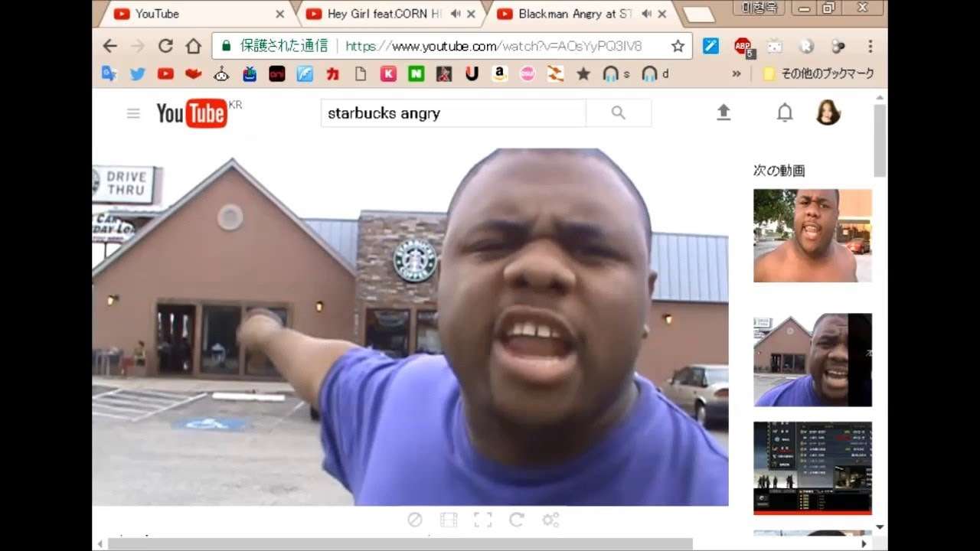
Task: Mute the Hey Girl tab audio icon
Action: coord(456,14)
